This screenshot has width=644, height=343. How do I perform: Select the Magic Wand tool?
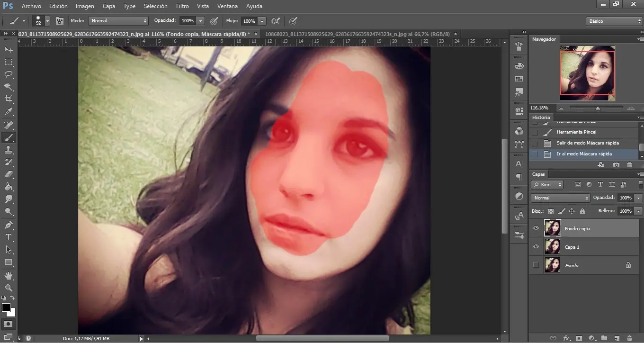(x=9, y=87)
